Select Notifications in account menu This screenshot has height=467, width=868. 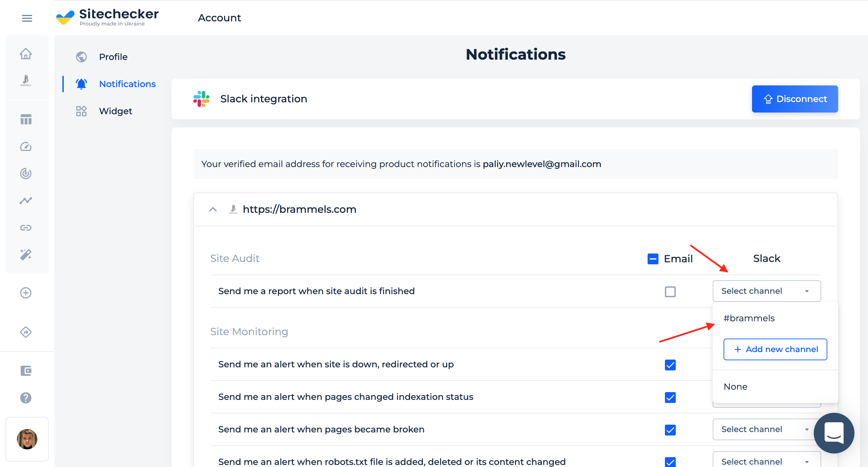pos(127,84)
